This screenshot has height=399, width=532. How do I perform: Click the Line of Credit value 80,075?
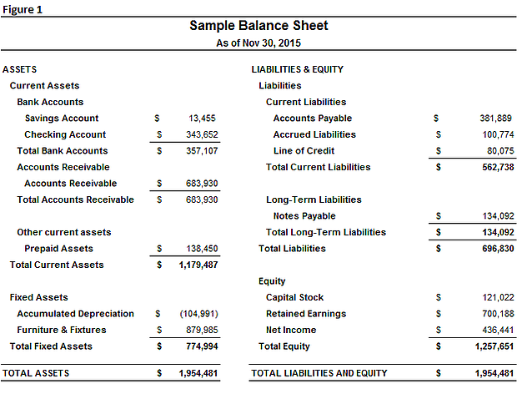[x=498, y=151]
